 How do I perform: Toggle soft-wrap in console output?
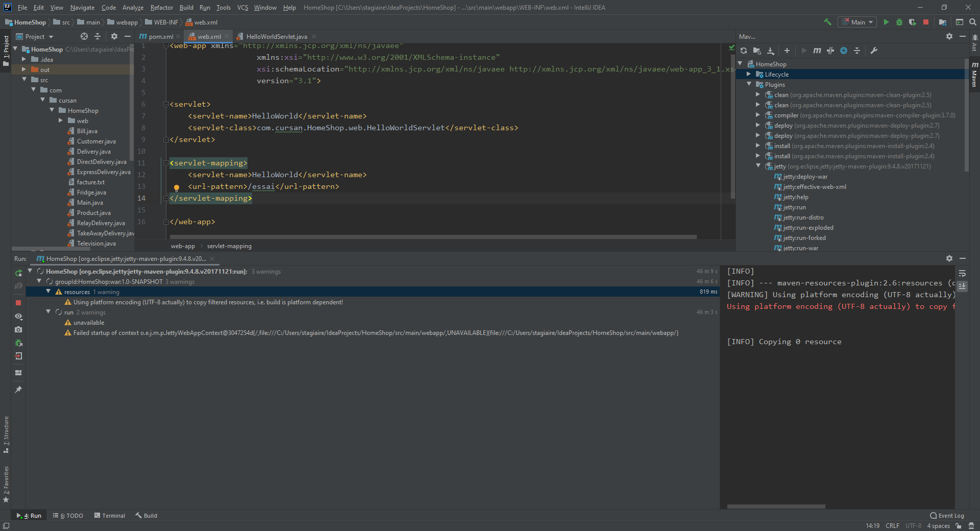962,273
